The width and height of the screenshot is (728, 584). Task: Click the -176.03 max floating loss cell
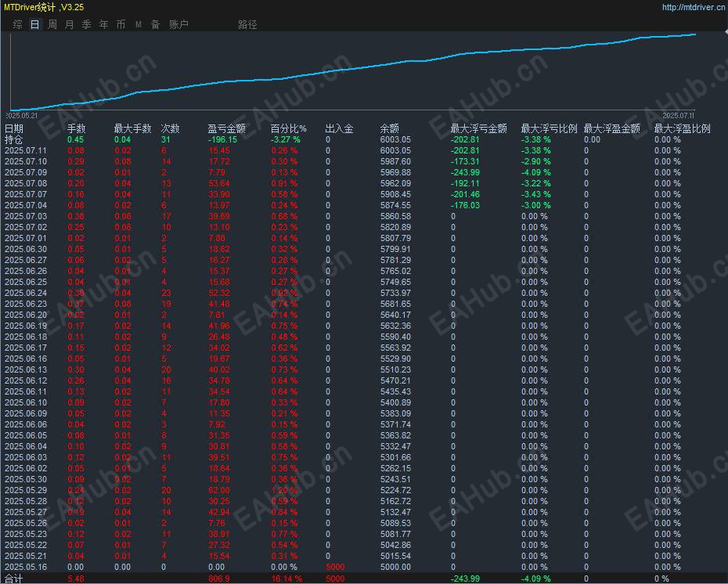point(465,205)
